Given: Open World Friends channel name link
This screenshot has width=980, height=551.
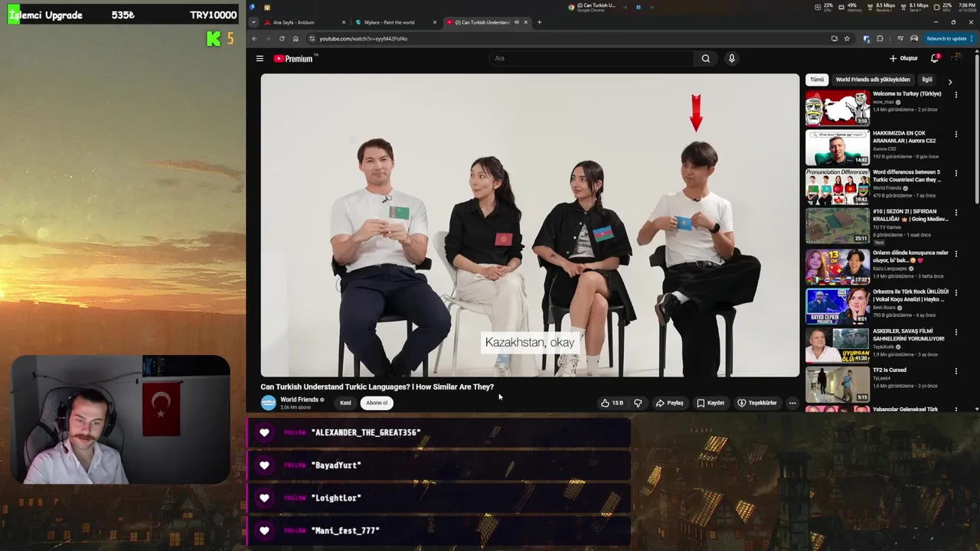Looking at the screenshot, I should point(299,399).
